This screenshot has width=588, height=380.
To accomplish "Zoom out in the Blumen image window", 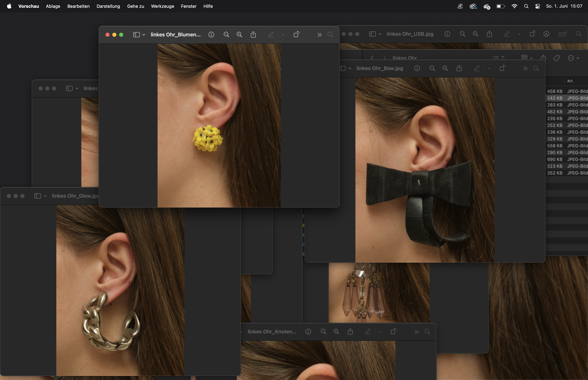I will pos(226,35).
